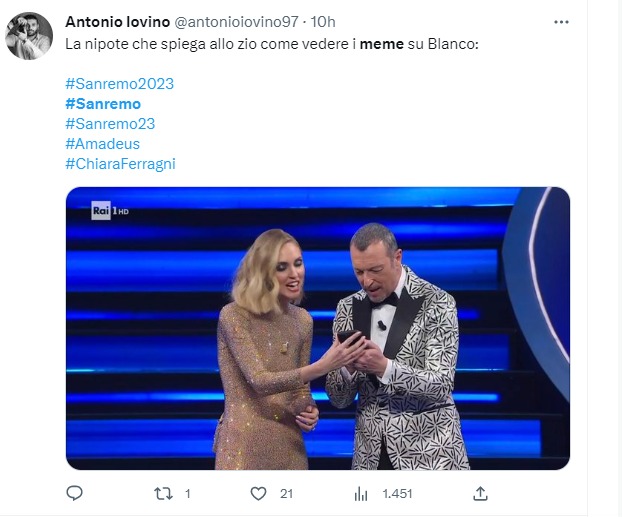Image resolution: width=622 pixels, height=517 pixels.
Task: Click the bold #Sanremo hashtag
Action: [103, 104]
